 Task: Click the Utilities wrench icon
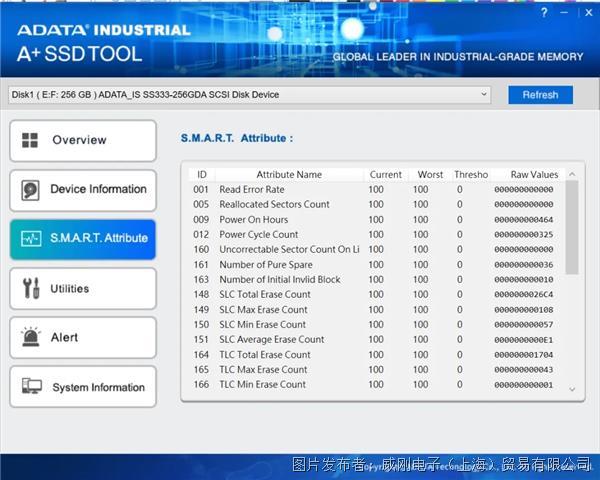click(x=31, y=289)
